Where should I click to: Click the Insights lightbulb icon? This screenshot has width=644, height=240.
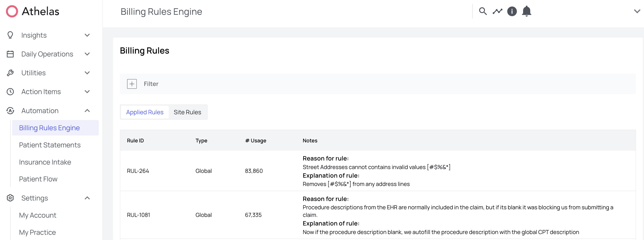10,35
